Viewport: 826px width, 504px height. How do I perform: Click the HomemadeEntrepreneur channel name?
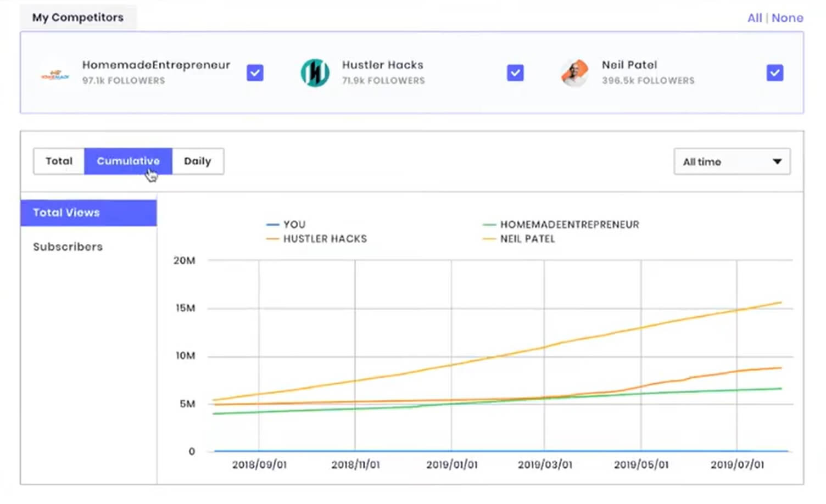[x=156, y=65]
